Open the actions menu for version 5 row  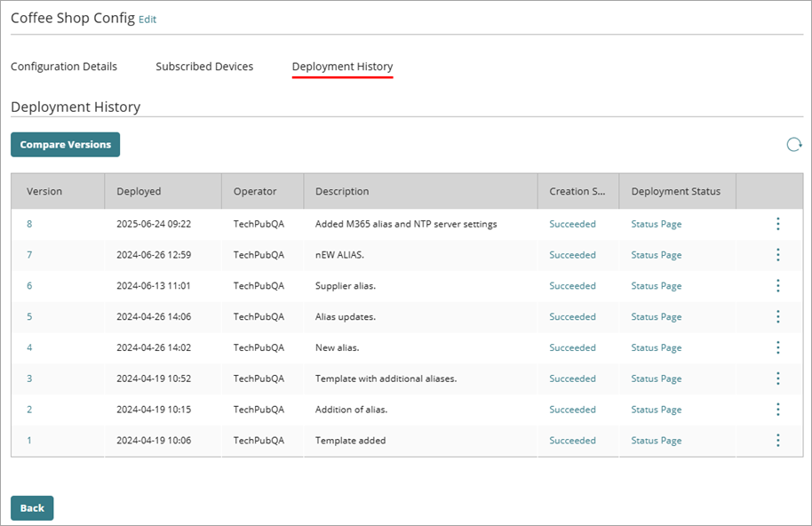pos(778,316)
